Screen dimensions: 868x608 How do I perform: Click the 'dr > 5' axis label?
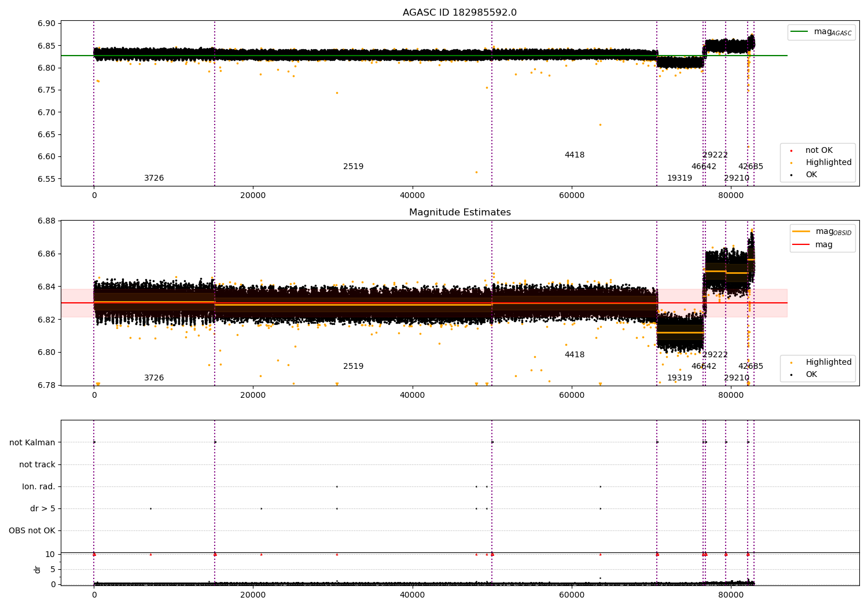[43, 508]
